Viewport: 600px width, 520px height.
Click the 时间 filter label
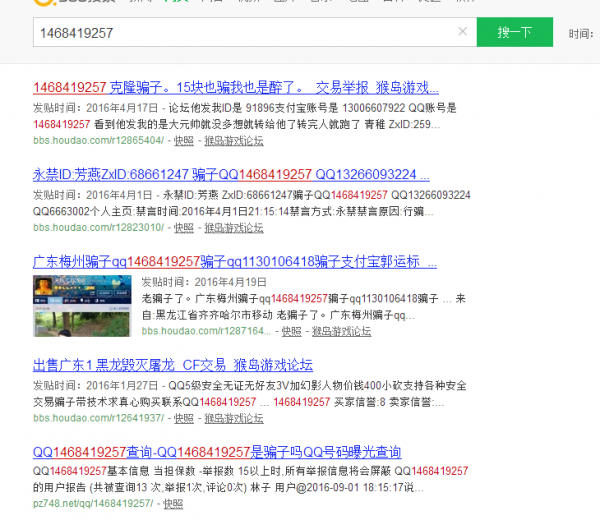581,34
